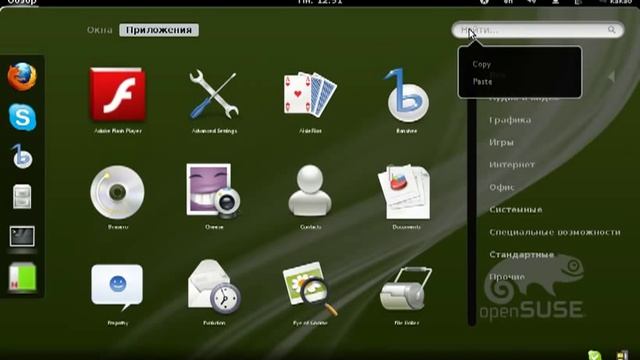Switch to the Окна tab
The height and width of the screenshot is (360, 640).
(x=100, y=30)
